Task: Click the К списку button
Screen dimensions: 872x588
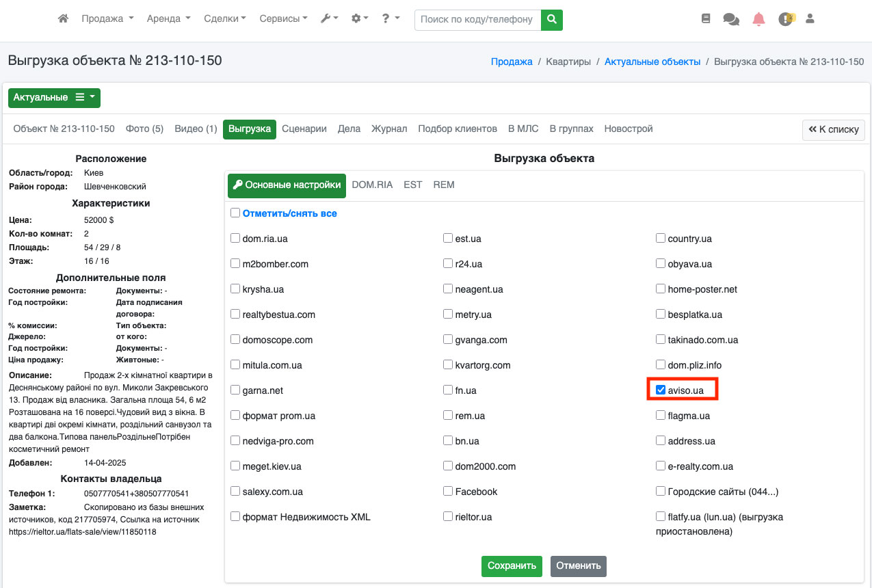Action: pyautogui.click(x=833, y=129)
